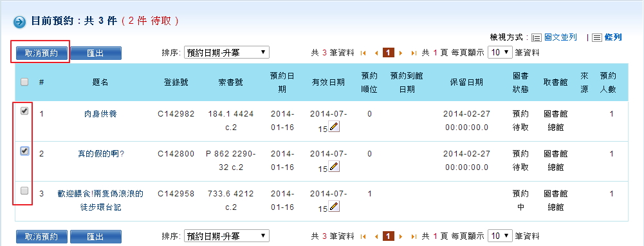Click accession number C142982

click(176, 114)
